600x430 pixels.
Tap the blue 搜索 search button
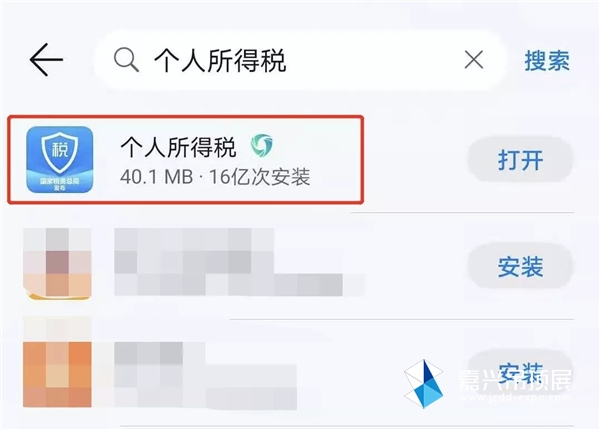tap(547, 60)
